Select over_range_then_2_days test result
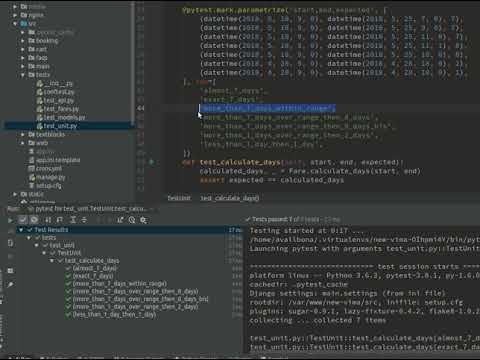The width and height of the screenshot is (480, 360). pos(135,307)
